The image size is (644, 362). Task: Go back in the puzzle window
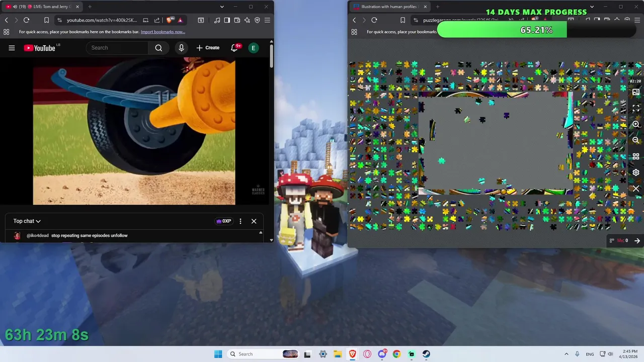click(354, 20)
